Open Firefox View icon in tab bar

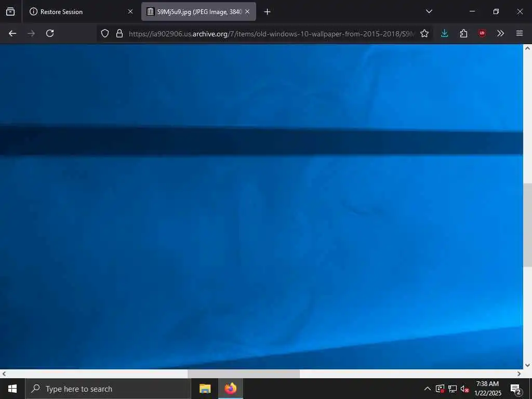(x=10, y=12)
